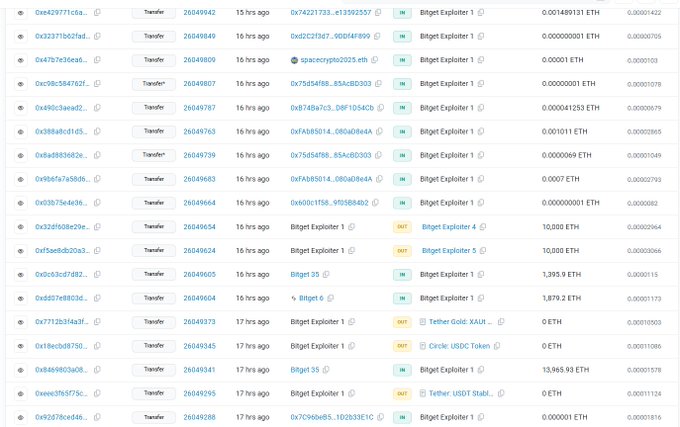This screenshot has width=680, height=427.
Task: Go to block 26049763
Action: tap(199, 131)
